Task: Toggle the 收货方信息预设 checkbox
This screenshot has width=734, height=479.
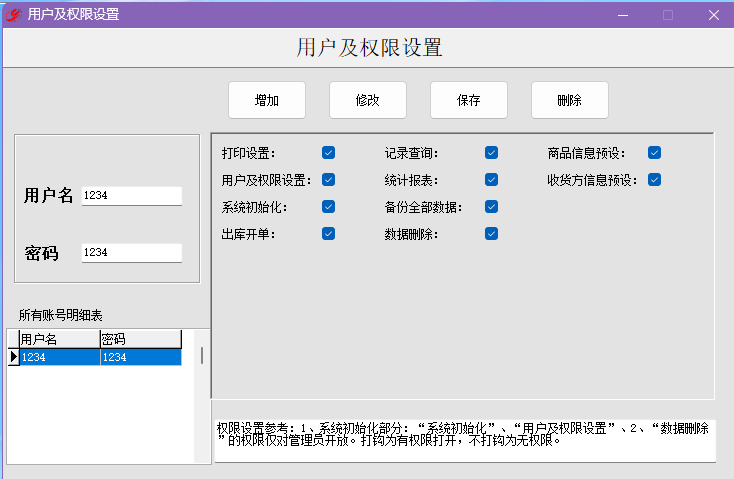Action: [654, 180]
